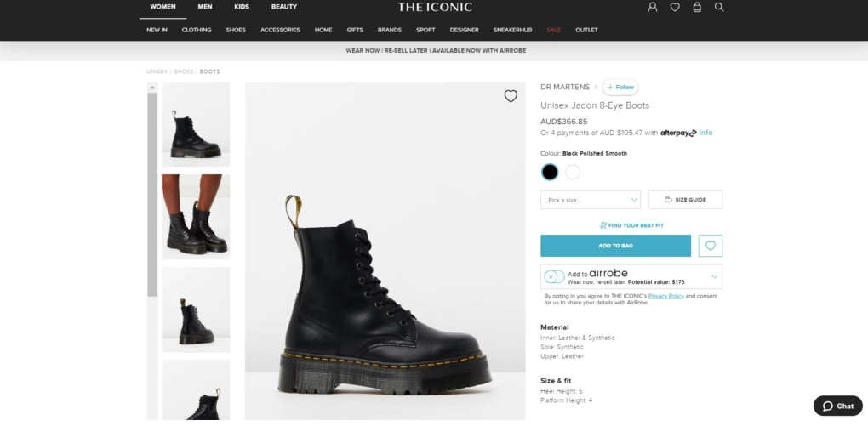The width and height of the screenshot is (868, 426).
Task: Select thumbnail of model wearing boots
Action: pyautogui.click(x=196, y=217)
